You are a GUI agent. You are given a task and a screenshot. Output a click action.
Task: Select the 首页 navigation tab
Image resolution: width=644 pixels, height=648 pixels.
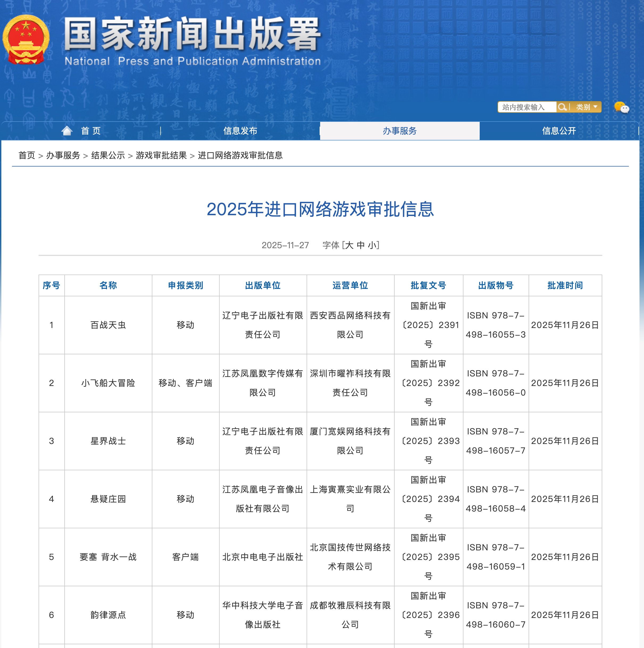(90, 131)
